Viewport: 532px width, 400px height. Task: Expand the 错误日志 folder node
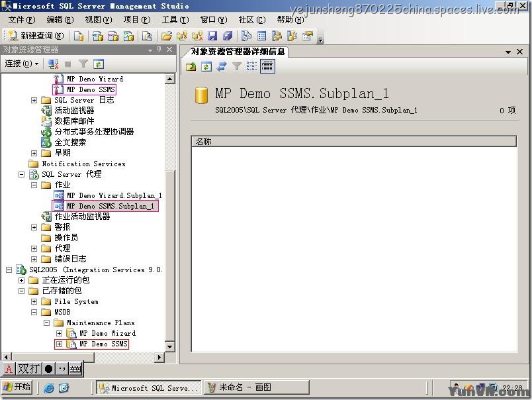pyautogui.click(x=34, y=260)
